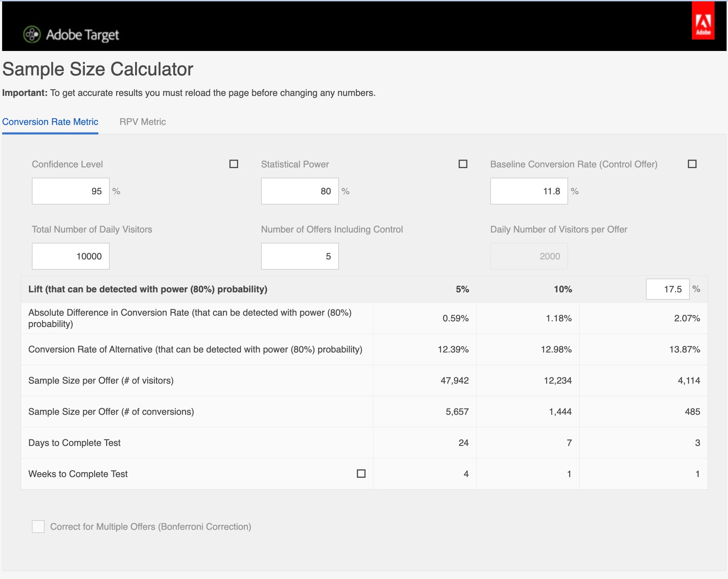Click the Confidence Level input showing 95
The image size is (728, 579).
[71, 191]
